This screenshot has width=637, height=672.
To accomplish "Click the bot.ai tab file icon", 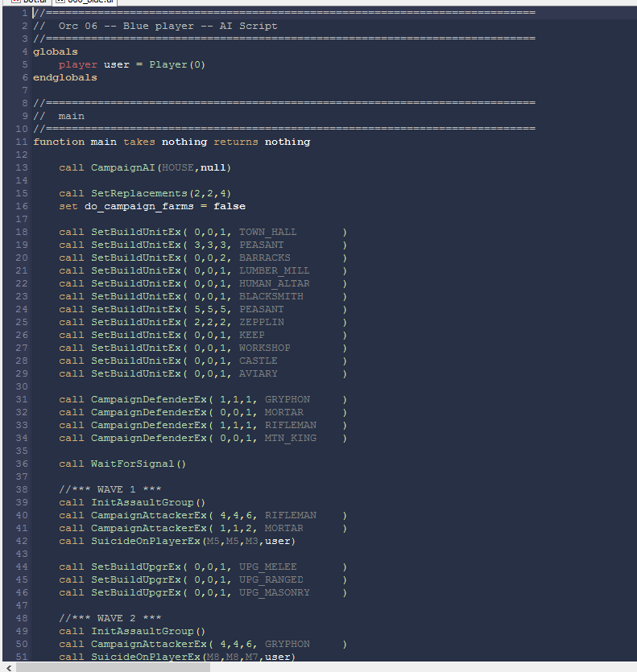I will coord(14,2).
